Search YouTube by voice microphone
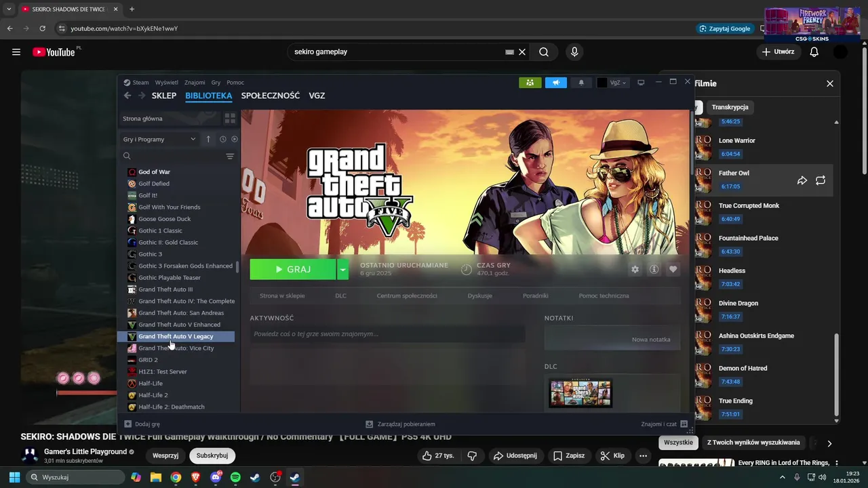The width and height of the screenshot is (868, 488). [x=574, y=52]
